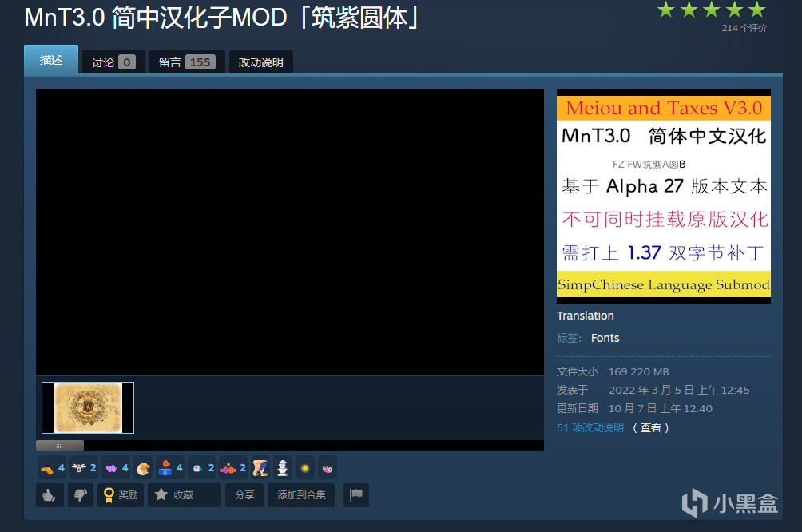Open the 奖励 award button
Screen dimensions: 802x532
pyautogui.click(x=121, y=495)
